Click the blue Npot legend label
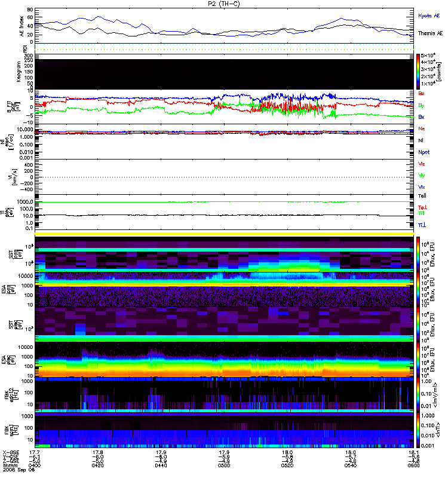448x478 pixels. [x=423, y=152]
